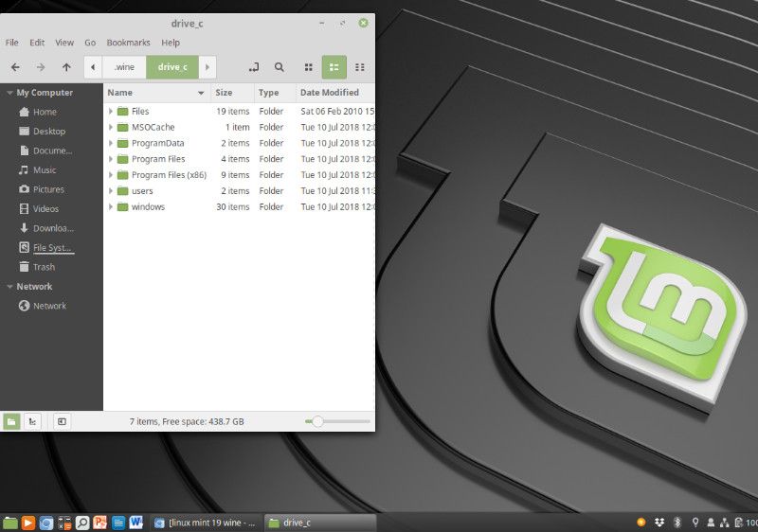Toggle the location entry path icon
758x532 pixels.
pyautogui.click(x=254, y=67)
